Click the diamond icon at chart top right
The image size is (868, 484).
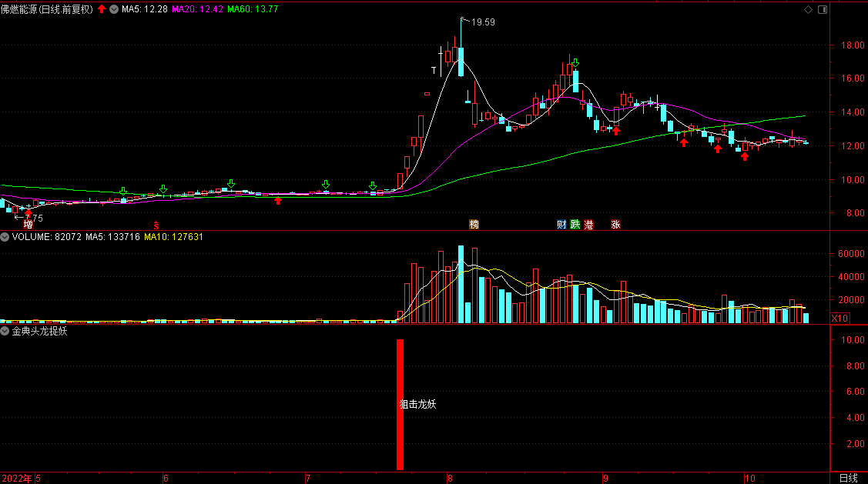coord(808,9)
